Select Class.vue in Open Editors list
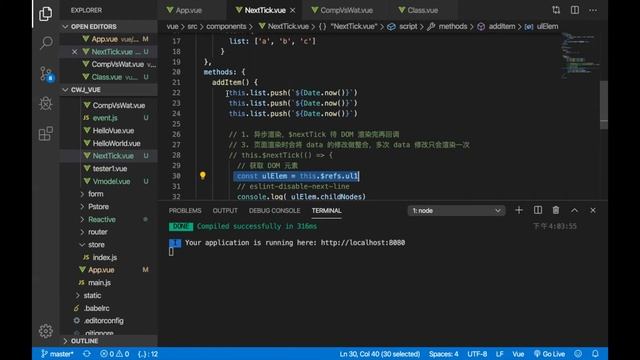 tap(109, 77)
